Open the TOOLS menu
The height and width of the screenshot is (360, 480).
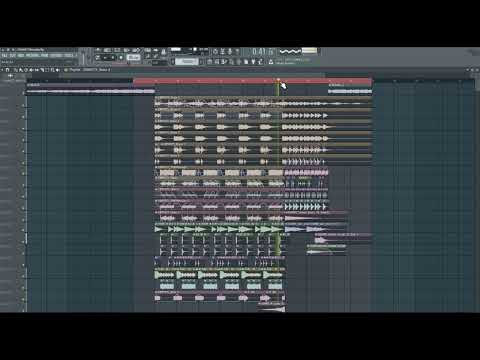[68, 55]
